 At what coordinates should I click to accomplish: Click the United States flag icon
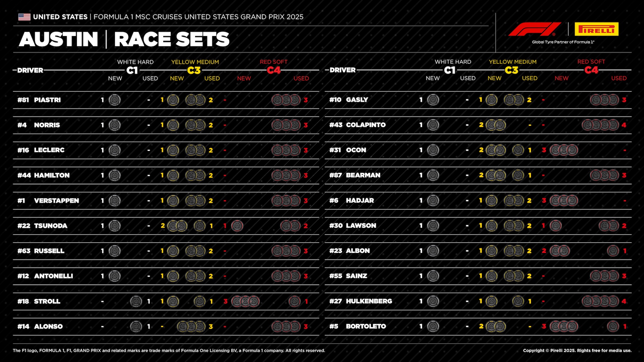coord(24,17)
